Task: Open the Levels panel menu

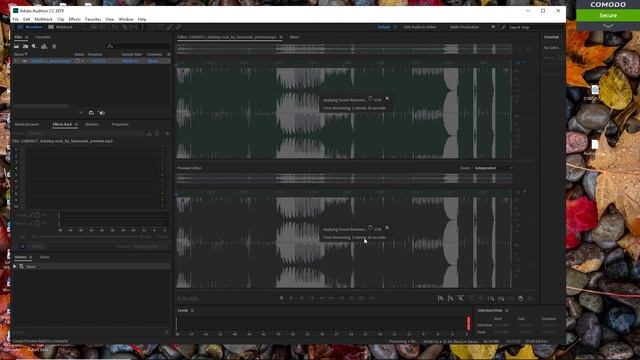Action: tap(192, 310)
